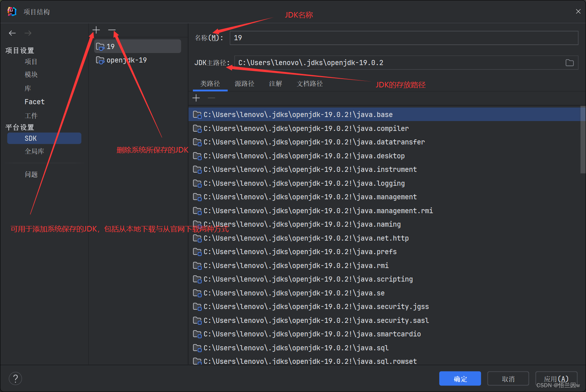Select the java.scripting classpath row
This screenshot has width=586, height=392.
click(x=384, y=279)
